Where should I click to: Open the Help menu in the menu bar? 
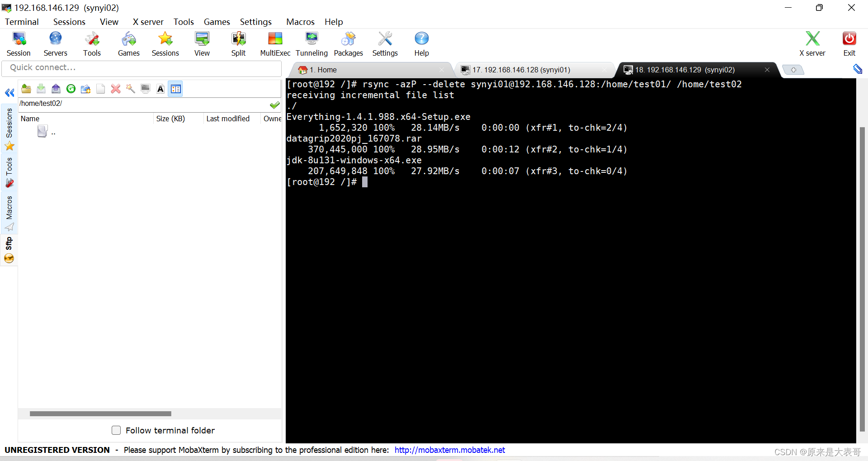[x=334, y=22]
